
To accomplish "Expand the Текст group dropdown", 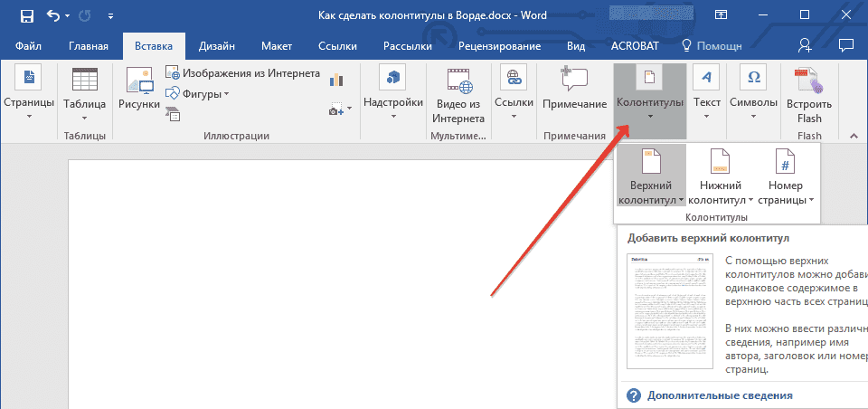I will click(x=707, y=93).
